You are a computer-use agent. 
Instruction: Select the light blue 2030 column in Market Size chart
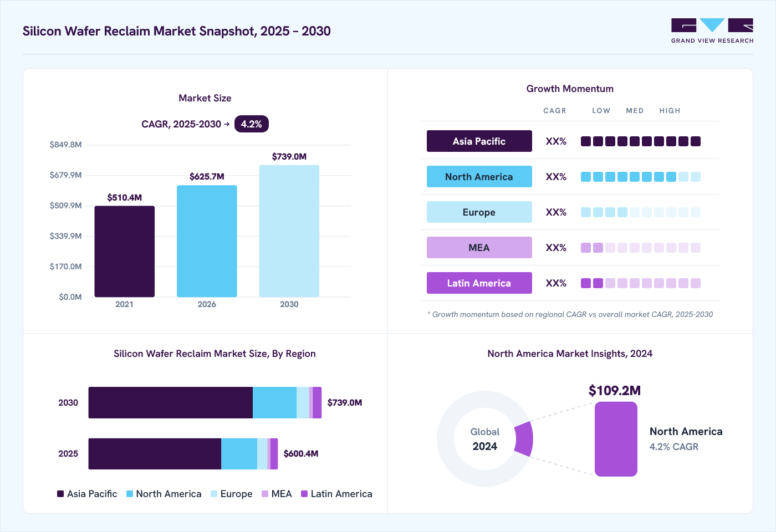pos(289,231)
